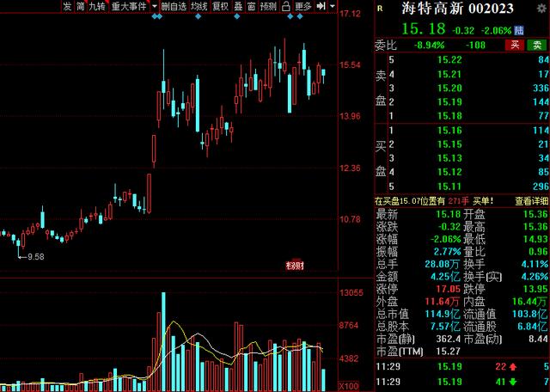
Task: Click the buy-3 price 15.13
Action: click(x=449, y=158)
